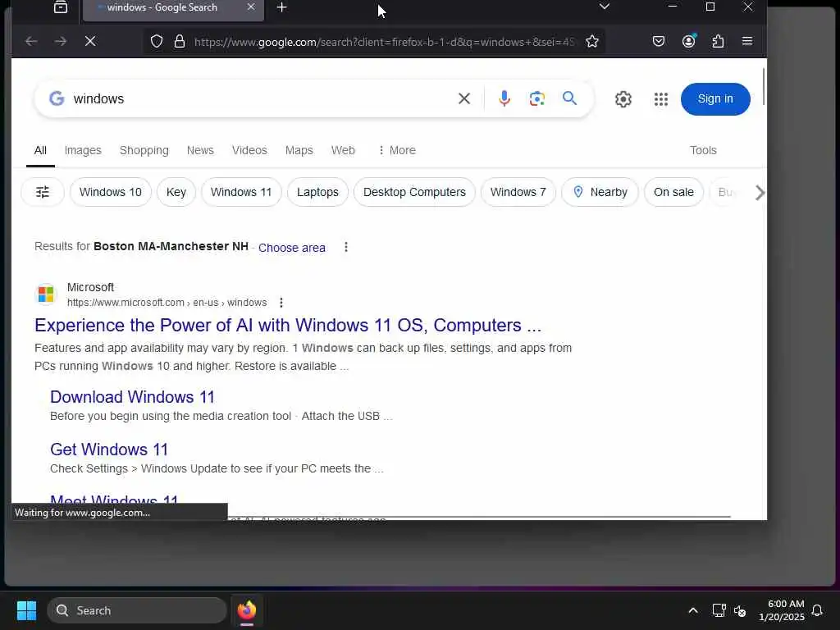Switch to the Maps tab
Image resolution: width=840 pixels, height=630 pixels.
click(x=299, y=151)
